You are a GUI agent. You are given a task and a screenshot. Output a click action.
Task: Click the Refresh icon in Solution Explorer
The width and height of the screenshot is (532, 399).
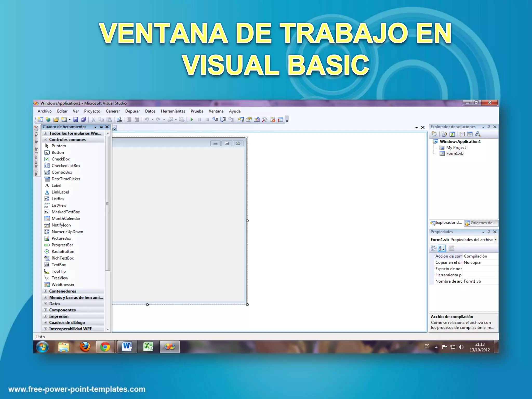[452, 134]
